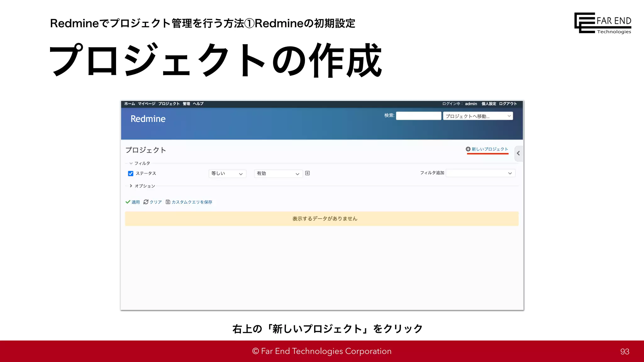Click the save icon beside カスタムクエリを保存

pyautogui.click(x=168, y=202)
